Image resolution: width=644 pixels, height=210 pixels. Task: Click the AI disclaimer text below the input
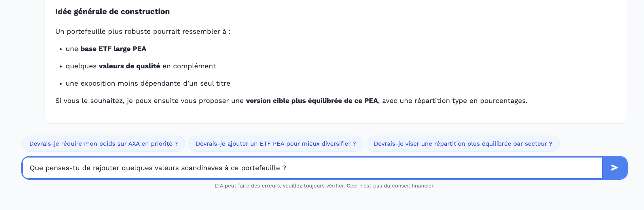pos(324,186)
